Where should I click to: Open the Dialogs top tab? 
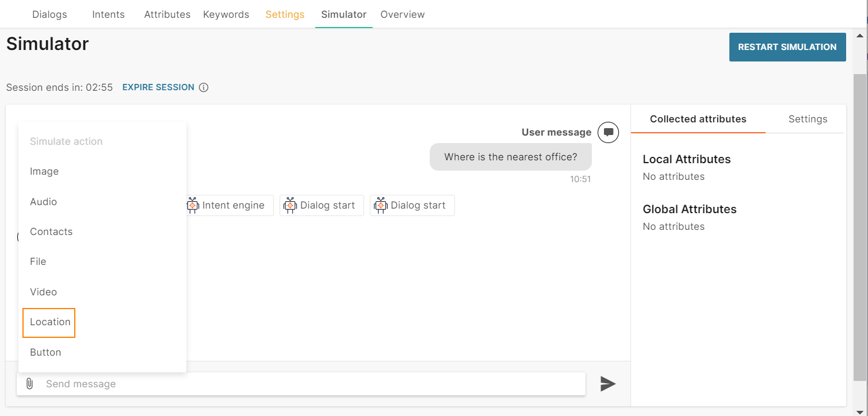[x=49, y=14]
